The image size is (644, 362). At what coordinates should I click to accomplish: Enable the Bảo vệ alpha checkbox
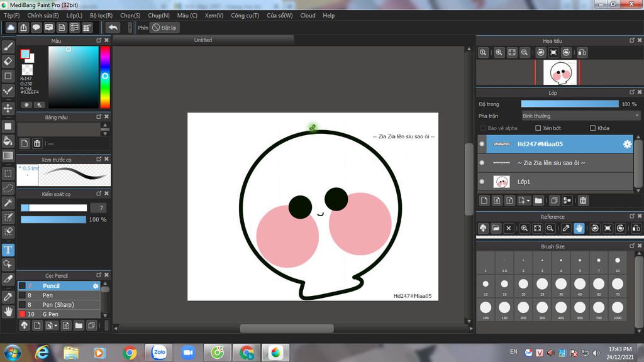coord(483,128)
